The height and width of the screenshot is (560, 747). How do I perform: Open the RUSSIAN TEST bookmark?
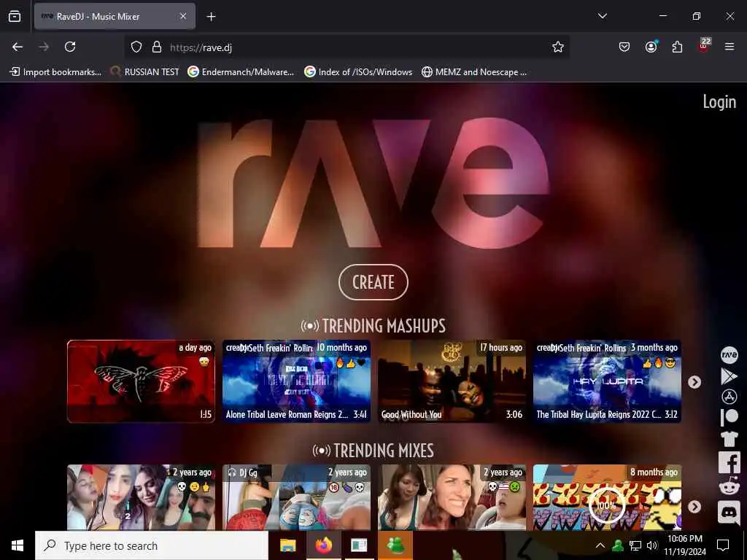pyautogui.click(x=145, y=72)
